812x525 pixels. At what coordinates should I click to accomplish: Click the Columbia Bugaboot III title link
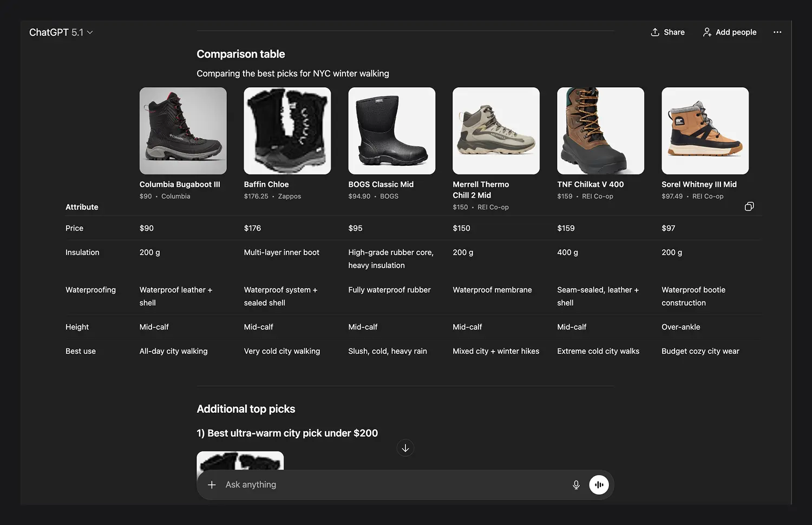point(180,185)
